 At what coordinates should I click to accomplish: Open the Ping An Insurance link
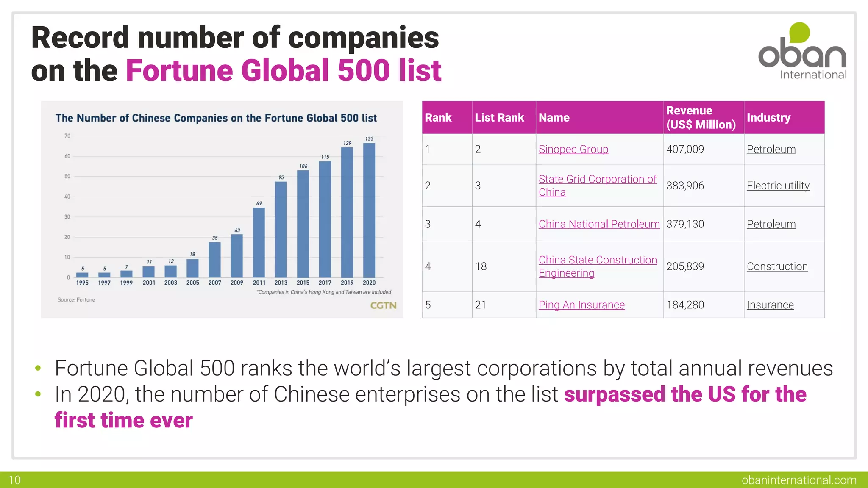(581, 305)
